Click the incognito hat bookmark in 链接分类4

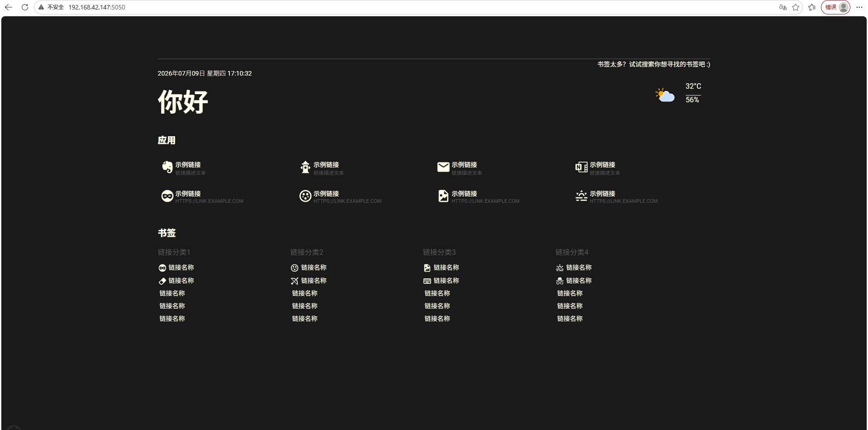[x=574, y=281]
